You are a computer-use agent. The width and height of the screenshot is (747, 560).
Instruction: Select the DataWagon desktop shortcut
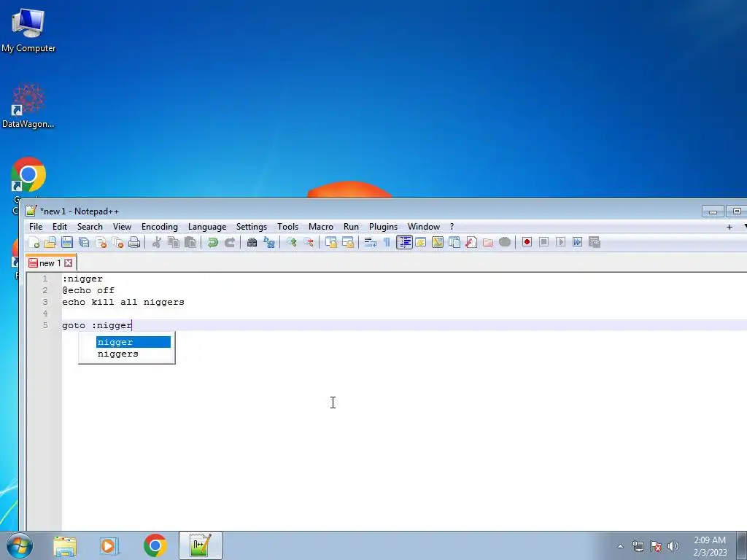coord(28,106)
